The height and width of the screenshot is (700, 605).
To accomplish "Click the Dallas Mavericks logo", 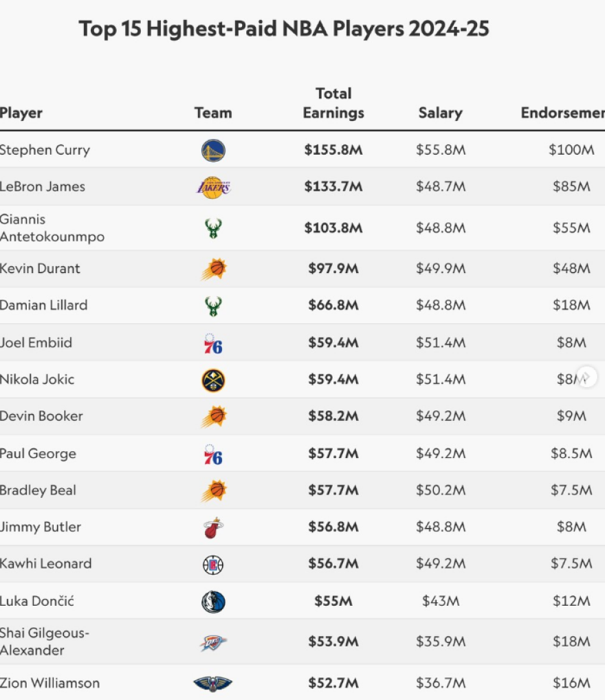I will (x=213, y=602).
